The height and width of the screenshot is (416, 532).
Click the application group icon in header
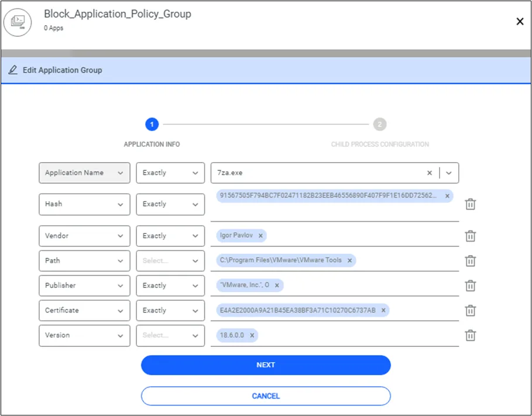click(x=18, y=22)
